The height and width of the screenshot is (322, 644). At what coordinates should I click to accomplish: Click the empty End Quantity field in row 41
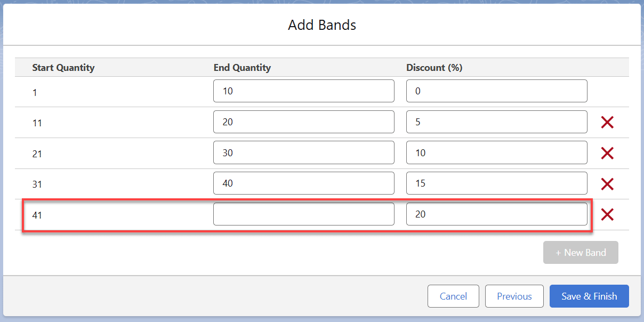pos(303,214)
